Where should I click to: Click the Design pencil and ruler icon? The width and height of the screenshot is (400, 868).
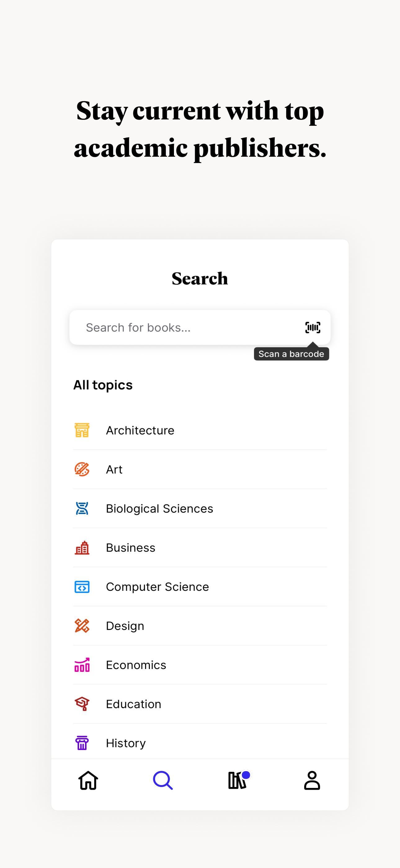(x=82, y=626)
